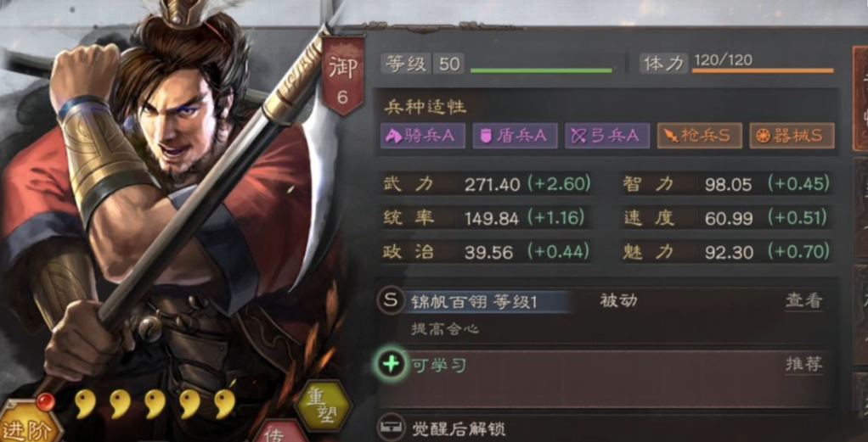Click the 推荐 recommend link
This screenshot has width=868, height=442.
pyautogui.click(x=803, y=365)
